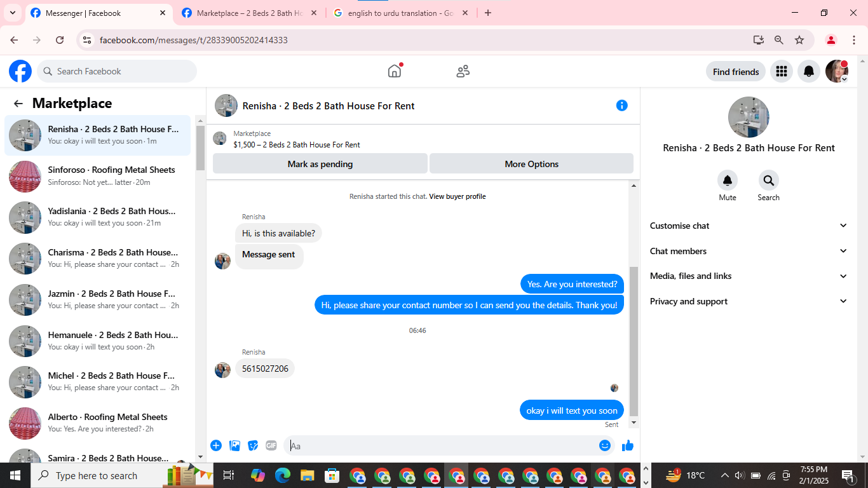Screen dimensions: 868x488
Task: Click More Options button
Action: 532,164
